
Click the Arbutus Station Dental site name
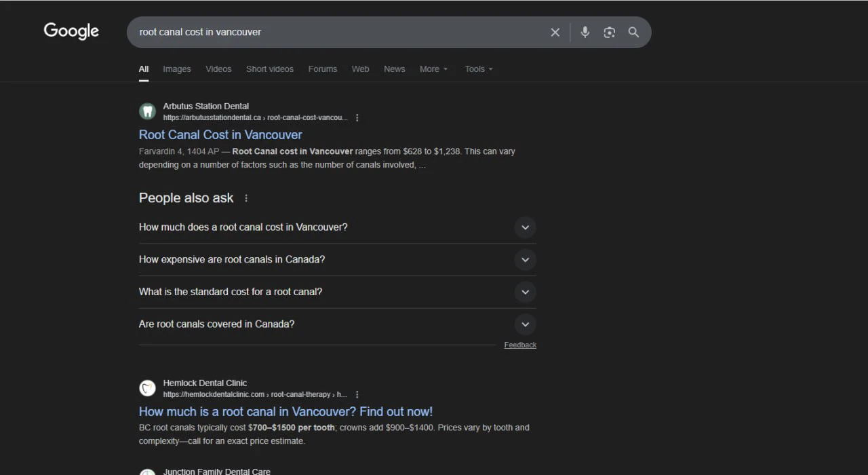pos(206,107)
